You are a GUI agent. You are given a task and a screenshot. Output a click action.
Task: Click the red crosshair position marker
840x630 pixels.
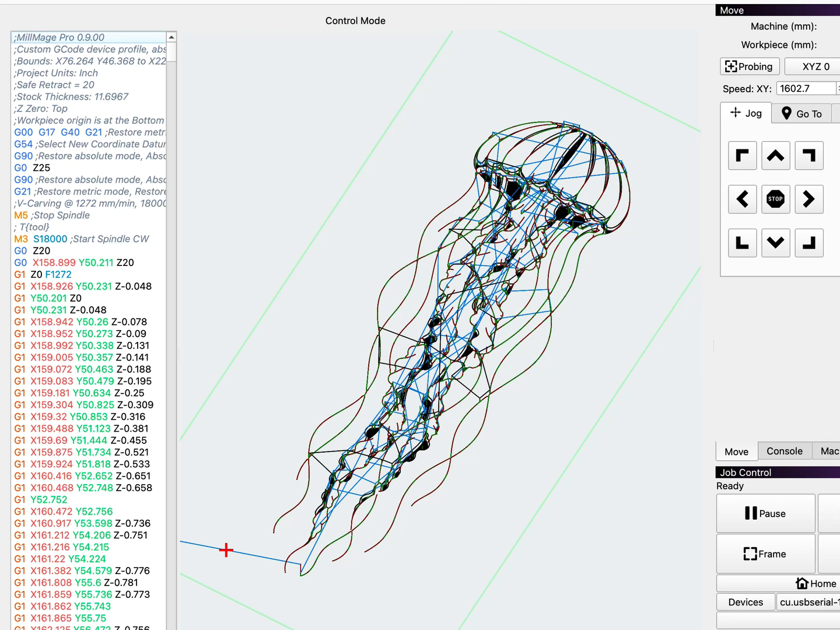(x=226, y=550)
